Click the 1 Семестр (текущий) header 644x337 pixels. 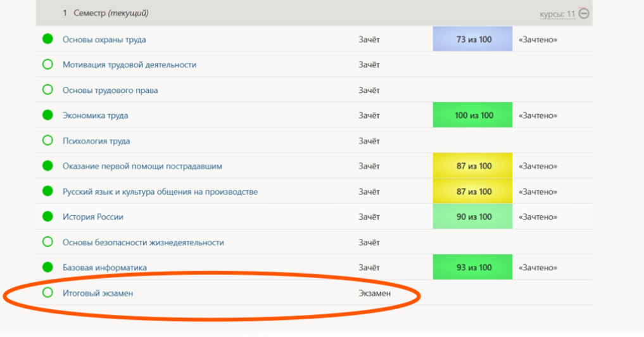[x=105, y=13]
